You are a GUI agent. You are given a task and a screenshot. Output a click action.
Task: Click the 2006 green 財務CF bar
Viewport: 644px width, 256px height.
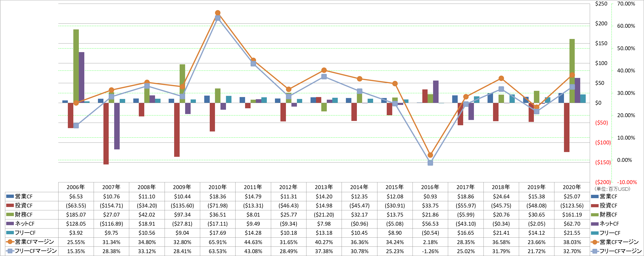click(76, 66)
